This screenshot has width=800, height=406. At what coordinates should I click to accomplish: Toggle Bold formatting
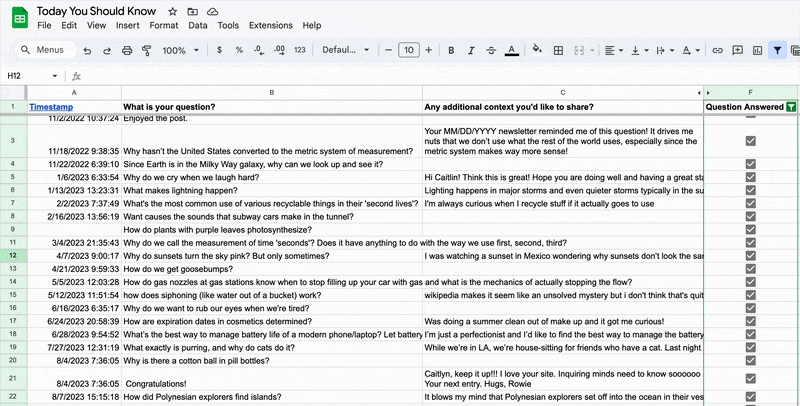point(451,50)
